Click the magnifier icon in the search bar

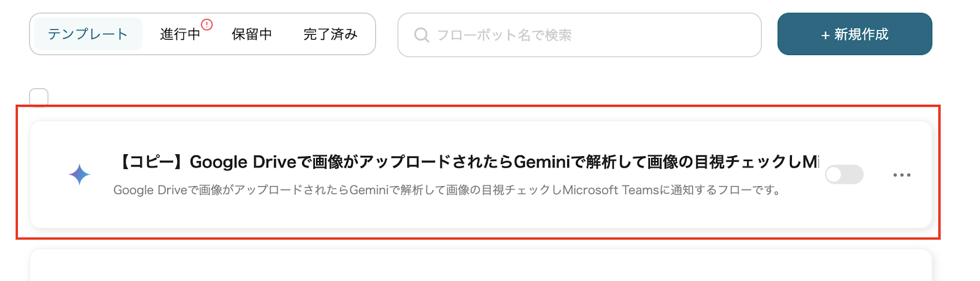tap(421, 35)
